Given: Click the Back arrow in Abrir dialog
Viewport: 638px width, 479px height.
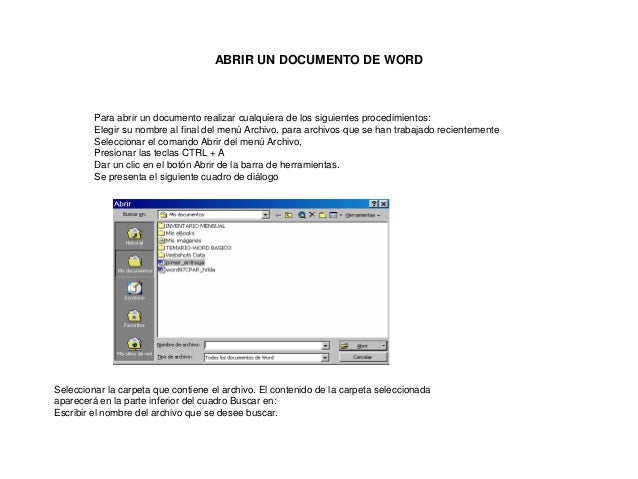Looking at the screenshot, I should tap(278, 215).
